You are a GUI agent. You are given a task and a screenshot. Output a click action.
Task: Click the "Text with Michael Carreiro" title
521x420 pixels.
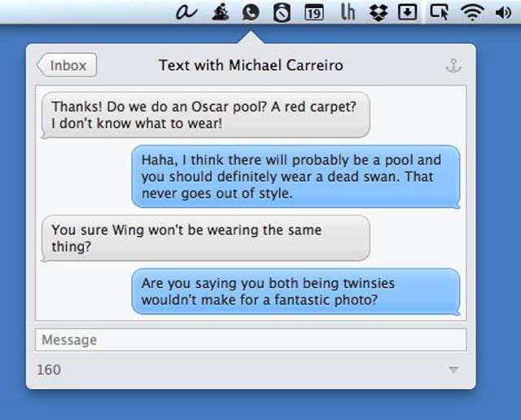click(251, 65)
